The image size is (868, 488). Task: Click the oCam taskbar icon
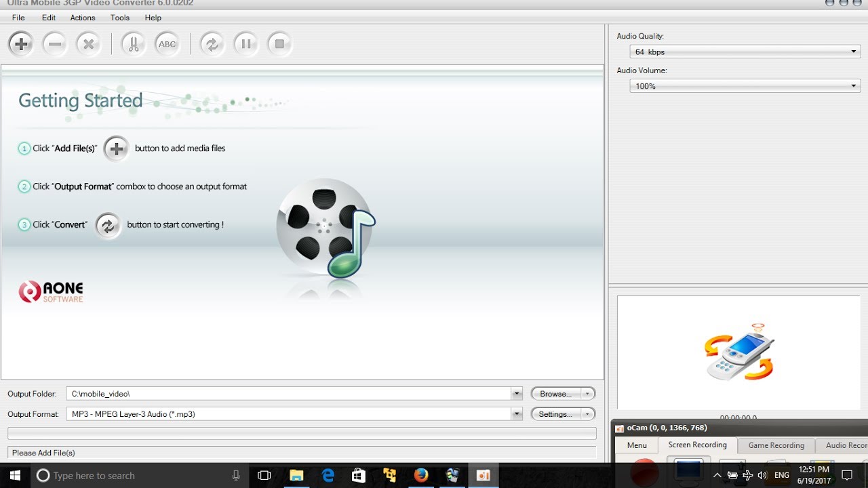(x=484, y=476)
